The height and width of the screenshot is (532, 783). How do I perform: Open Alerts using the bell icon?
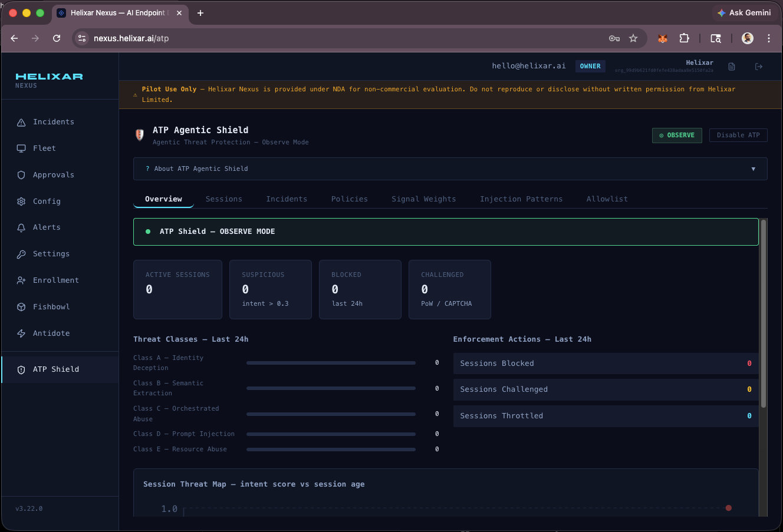point(21,227)
